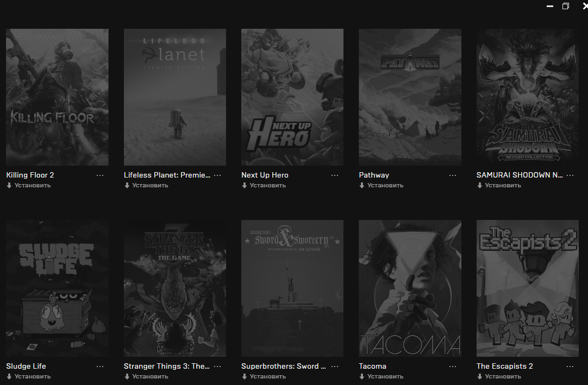Install Tacoma via Установить

(381, 376)
